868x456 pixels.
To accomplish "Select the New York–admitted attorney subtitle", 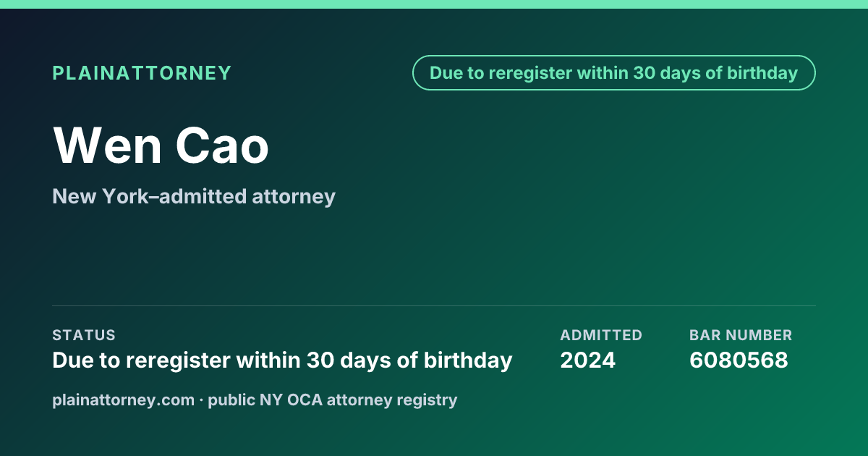I will [194, 196].
